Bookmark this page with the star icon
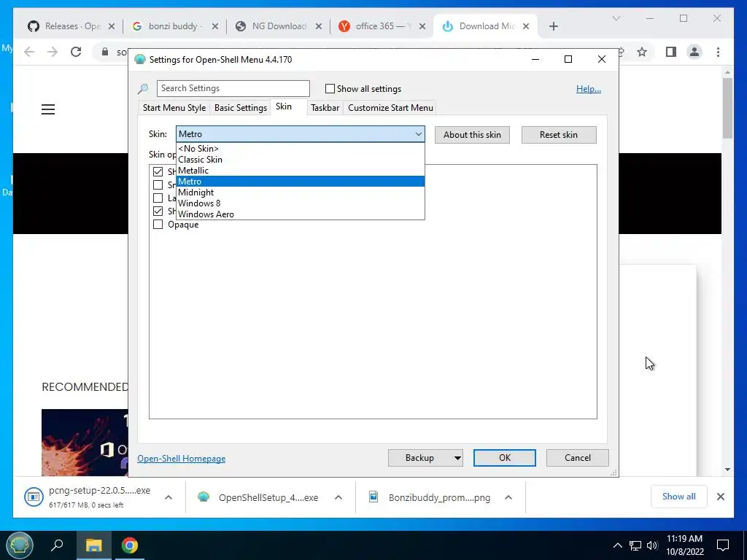The width and height of the screenshot is (747, 560). pos(642,52)
